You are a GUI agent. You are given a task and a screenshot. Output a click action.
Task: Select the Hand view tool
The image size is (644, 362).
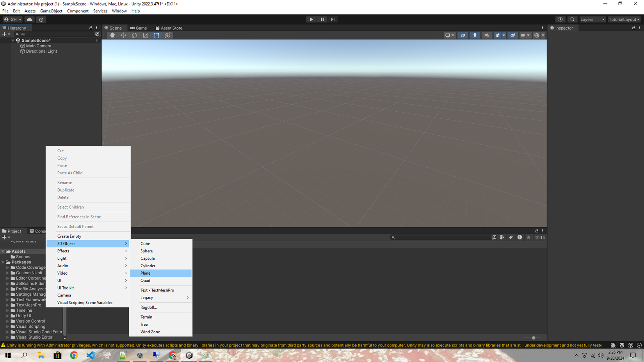[x=112, y=35]
